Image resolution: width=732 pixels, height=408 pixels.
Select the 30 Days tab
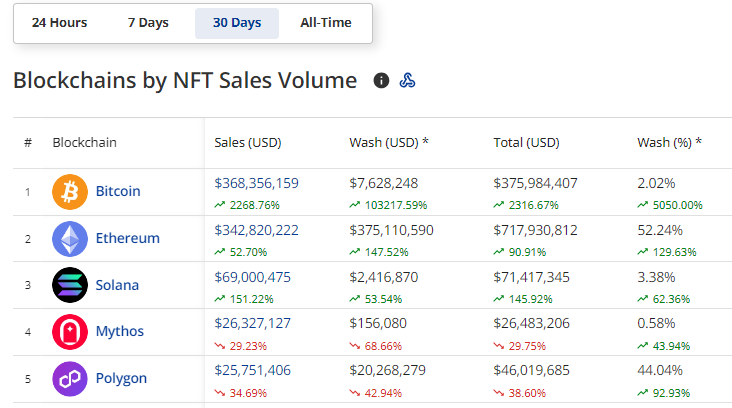point(237,23)
